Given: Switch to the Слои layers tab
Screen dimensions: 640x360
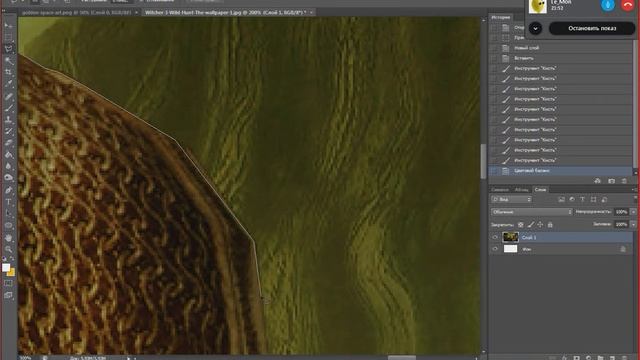Looking at the screenshot, I should [x=540, y=189].
